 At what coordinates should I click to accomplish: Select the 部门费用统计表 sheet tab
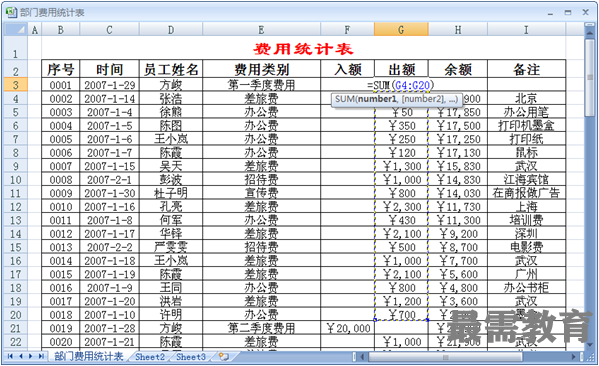coord(89,356)
